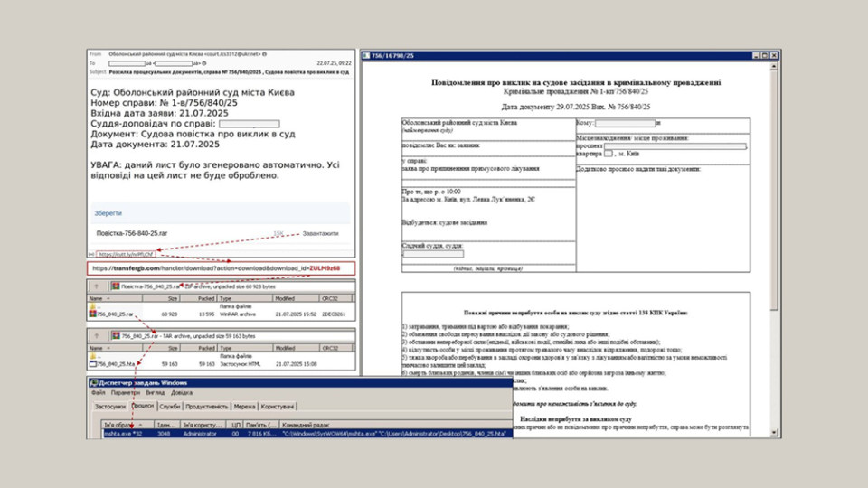Switch to the Продуктивність tab
Screen dimensions: 868x488
click(206, 406)
